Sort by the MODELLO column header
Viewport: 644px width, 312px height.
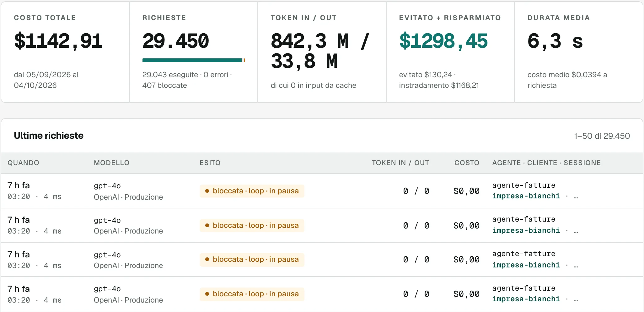(111, 163)
